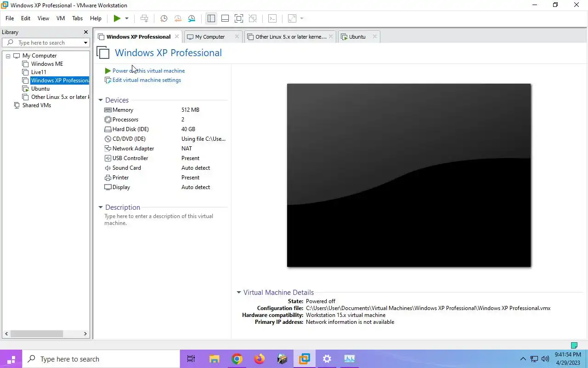Open the power options dropdown arrow in toolbar
Screen dimensions: 588x368
[x=127, y=18]
